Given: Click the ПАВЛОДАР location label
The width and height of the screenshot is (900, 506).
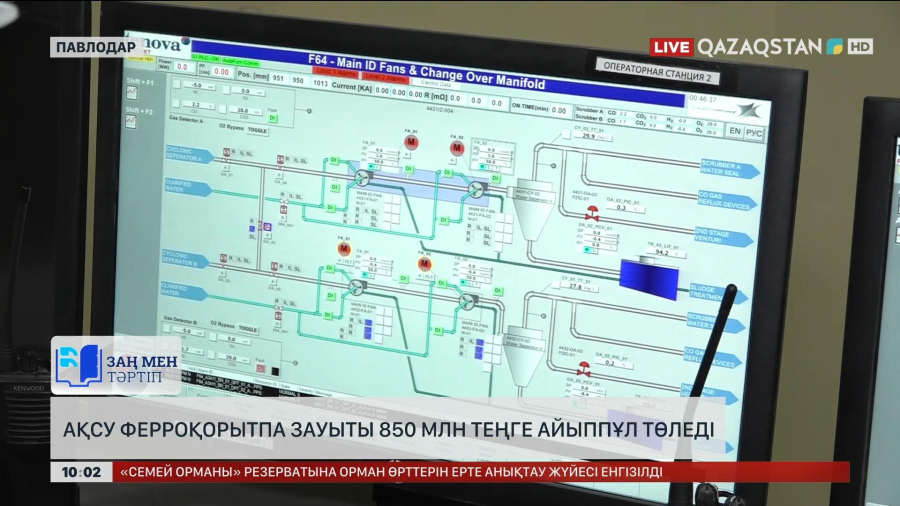Looking at the screenshot, I should (x=95, y=47).
